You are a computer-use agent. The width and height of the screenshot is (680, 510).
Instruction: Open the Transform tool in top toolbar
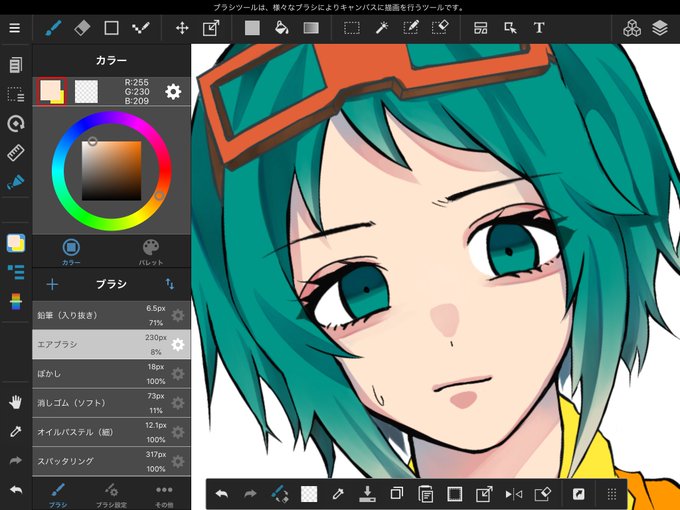(211, 28)
